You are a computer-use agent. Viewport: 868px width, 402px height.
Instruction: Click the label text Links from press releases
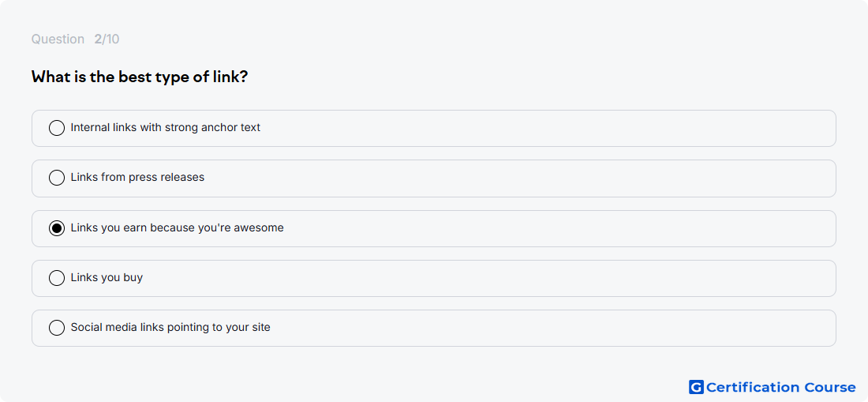coord(137,177)
